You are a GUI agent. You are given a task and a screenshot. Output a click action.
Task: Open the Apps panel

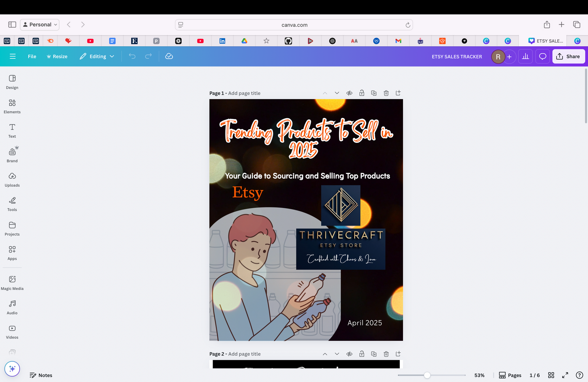(x=12, y=253)
